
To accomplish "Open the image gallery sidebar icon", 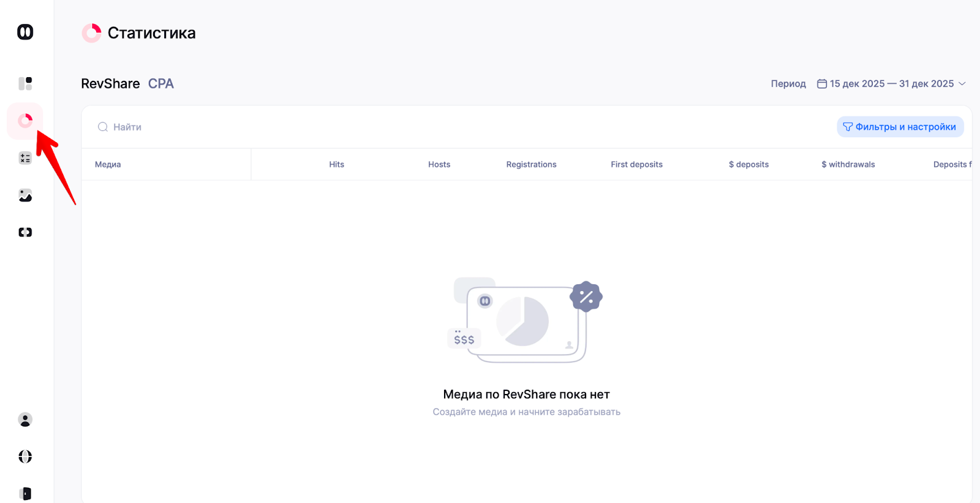I will click(25, 195).
